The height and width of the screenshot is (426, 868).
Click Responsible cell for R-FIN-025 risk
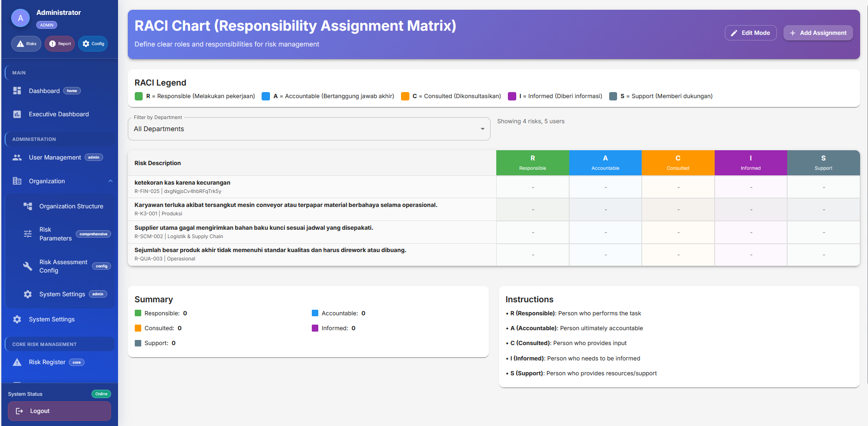coord(533,187)
